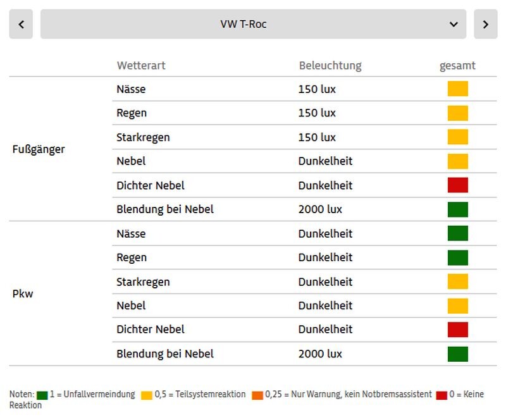
Task: Click the red swatch for Pkw Dichter Nebel
Action: [457, 330]
